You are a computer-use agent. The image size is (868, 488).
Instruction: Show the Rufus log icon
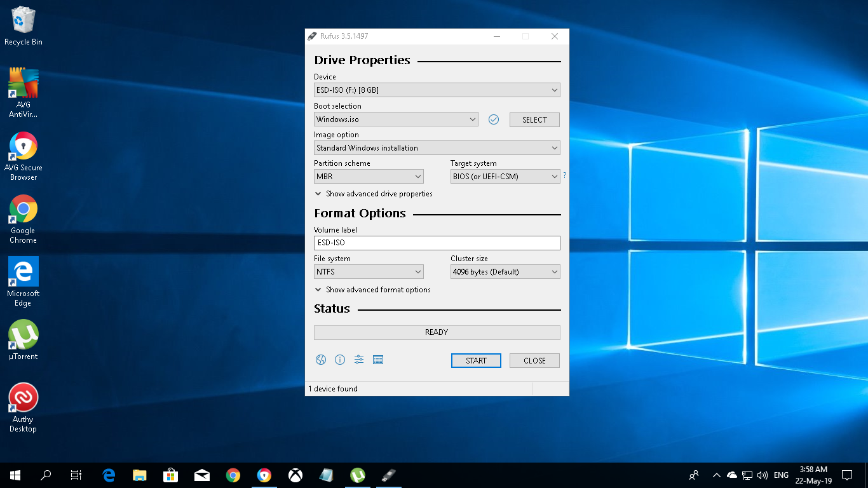pyautogui.click(x=378, y=360)
